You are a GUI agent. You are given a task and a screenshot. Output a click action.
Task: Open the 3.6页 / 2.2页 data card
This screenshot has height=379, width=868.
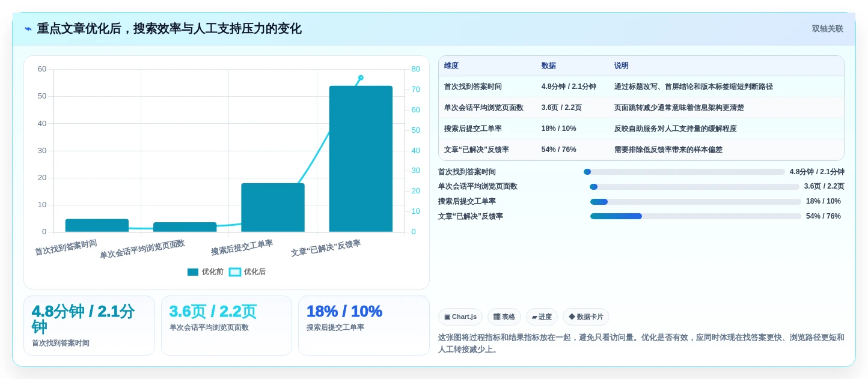226,326
